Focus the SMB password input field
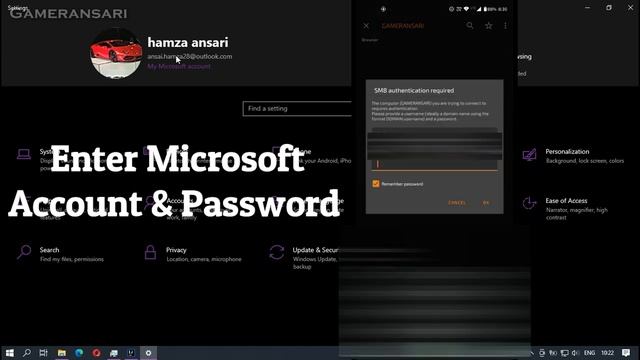The height and width of the screenshot is (360, 640). coord(434,164)
